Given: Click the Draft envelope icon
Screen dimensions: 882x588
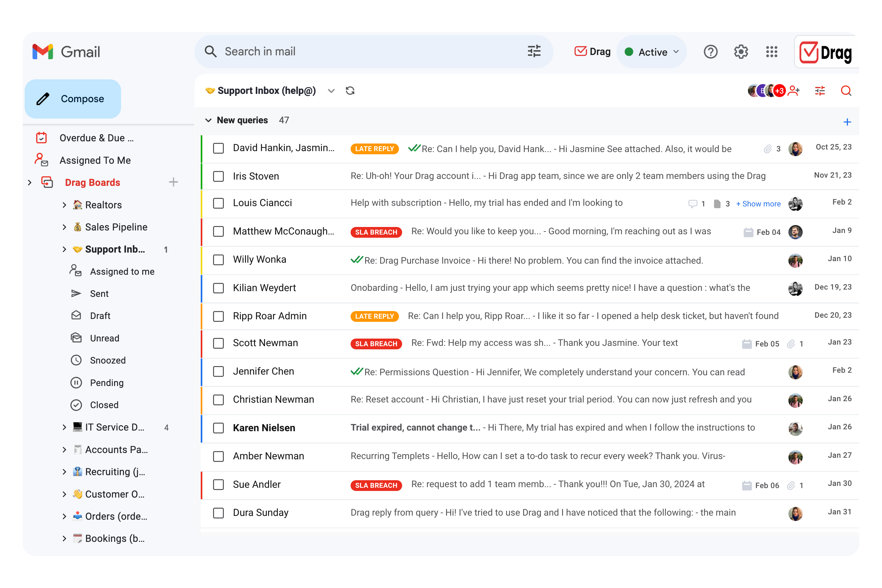Looking at the screenshot, I should (x=76, y=315).
